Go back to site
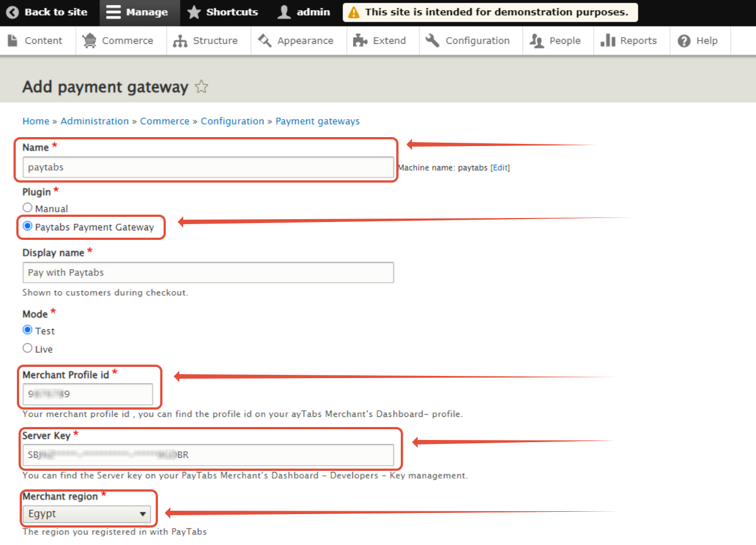Viewport: 756px width, 545px height. (x=49, y=12)
